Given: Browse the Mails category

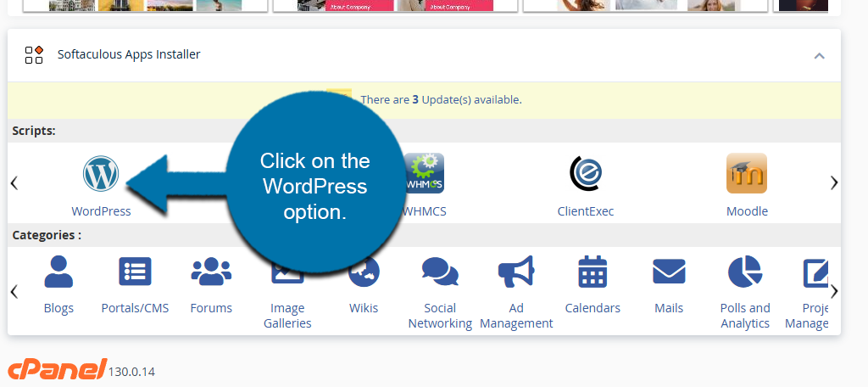Looking at the screenshot, I should 669,272.
